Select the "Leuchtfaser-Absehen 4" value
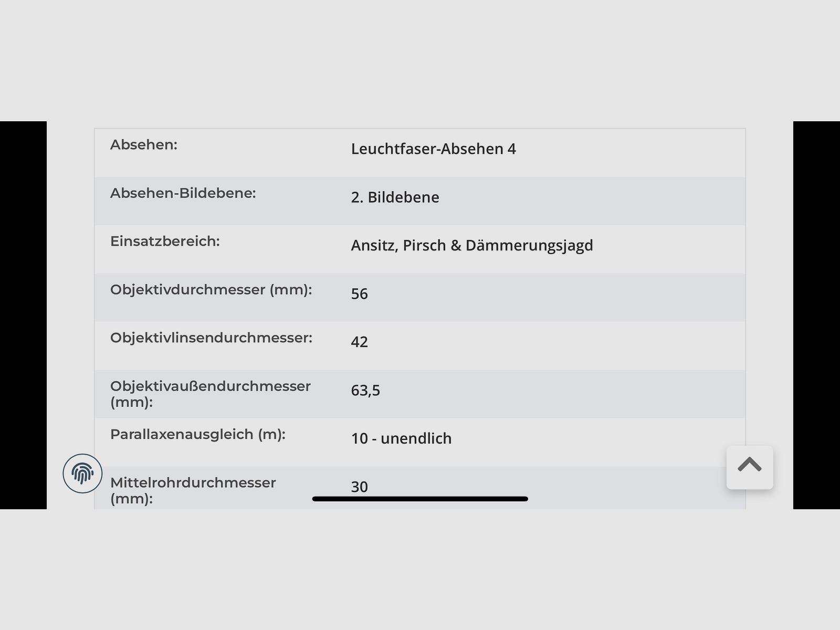This screenshot has width=840, height=630. tap(433, 149)
